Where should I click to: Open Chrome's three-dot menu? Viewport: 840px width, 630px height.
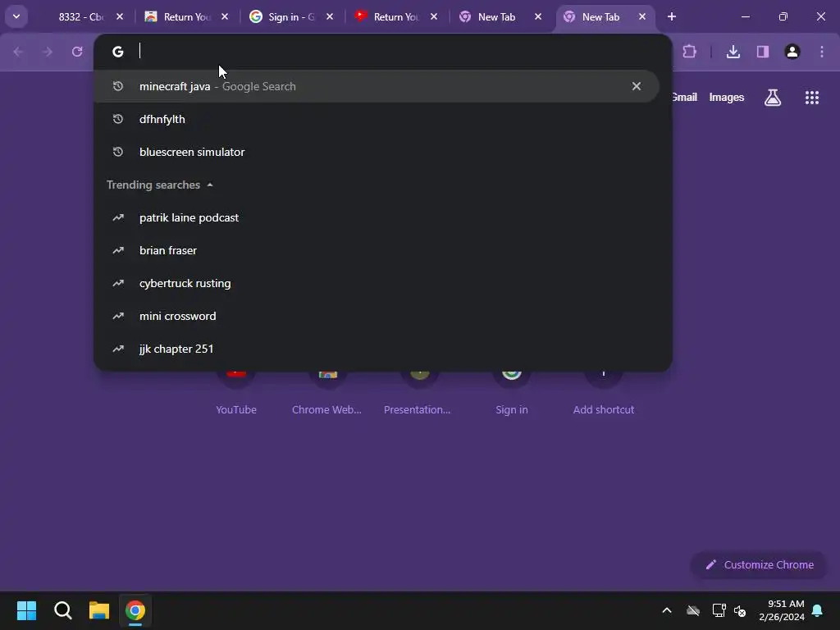pyautogui.click(x=822, y=52)
